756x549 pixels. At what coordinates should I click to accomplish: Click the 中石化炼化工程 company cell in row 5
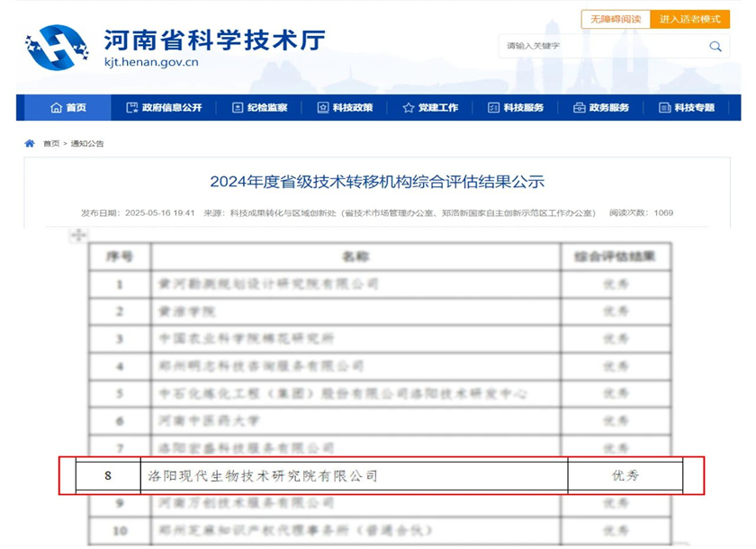pos(355,394)
